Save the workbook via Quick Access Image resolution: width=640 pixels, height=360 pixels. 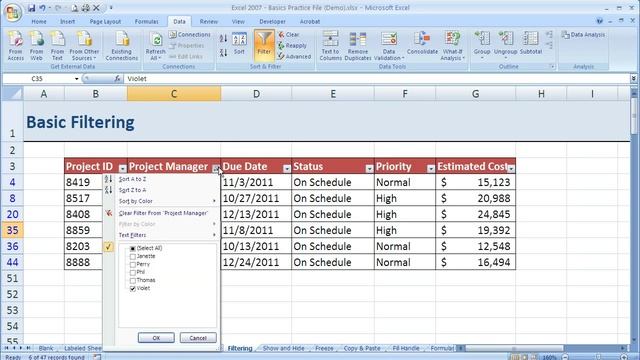[31, 8]
